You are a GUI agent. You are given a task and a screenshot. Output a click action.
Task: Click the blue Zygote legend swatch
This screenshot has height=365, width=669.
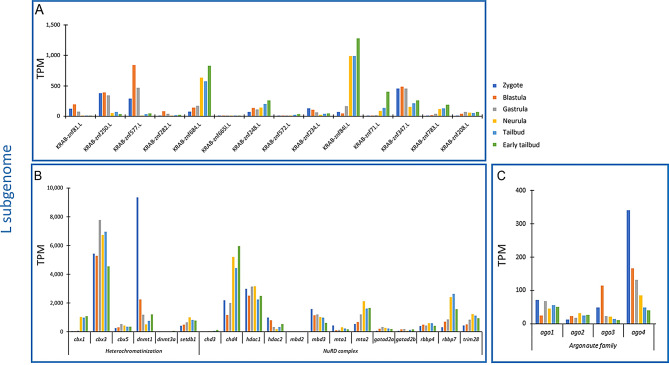(494, 86)
